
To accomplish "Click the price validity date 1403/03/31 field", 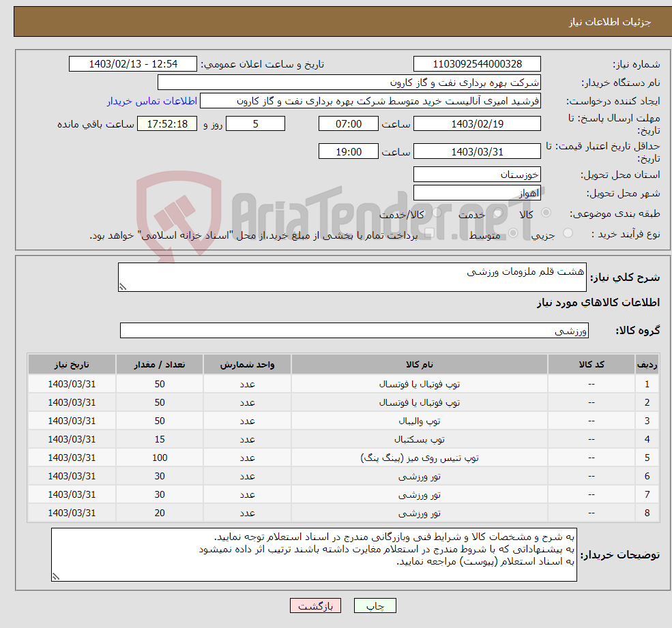I will pos(477,151).
